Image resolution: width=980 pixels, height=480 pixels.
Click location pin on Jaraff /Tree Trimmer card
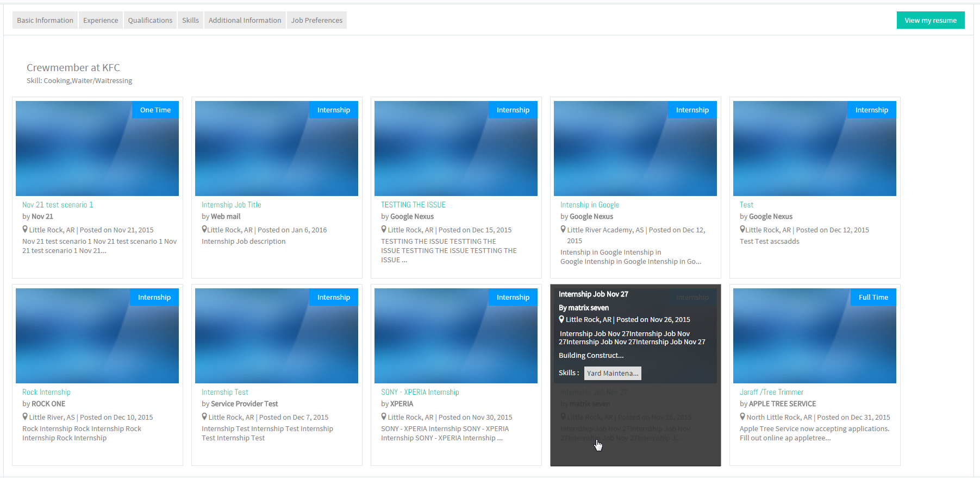click(x=742, y=416)
